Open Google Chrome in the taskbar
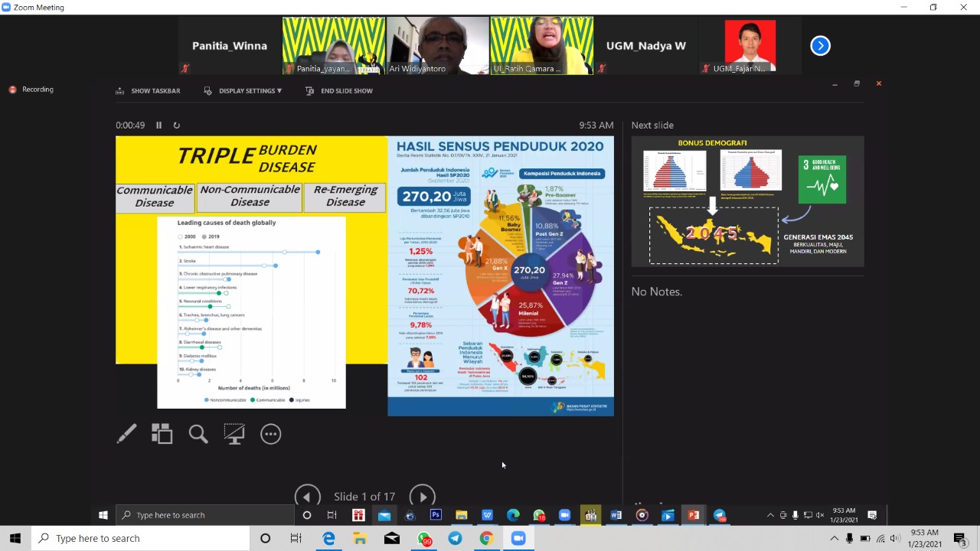980x551 pixels. pyautogui.click(x=486, y=538)
